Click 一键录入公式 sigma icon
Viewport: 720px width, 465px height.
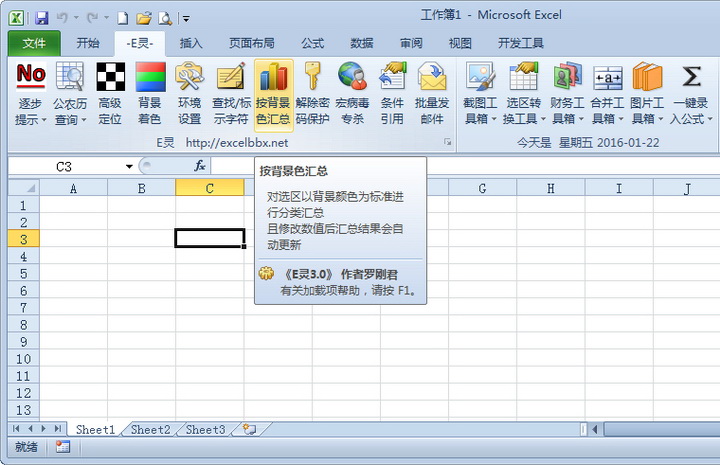coord(691,76)
